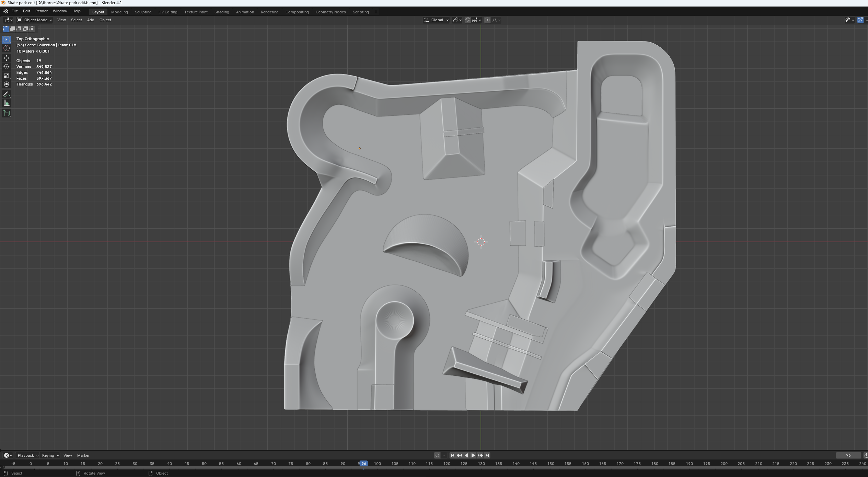The height and width of the screenshot is (477, 868).
Task: Activate the Move tool
Action: coord(7,58)
